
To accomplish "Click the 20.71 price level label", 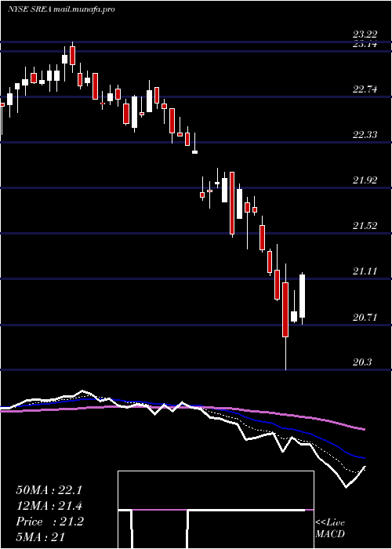I will tap(365, 318).
